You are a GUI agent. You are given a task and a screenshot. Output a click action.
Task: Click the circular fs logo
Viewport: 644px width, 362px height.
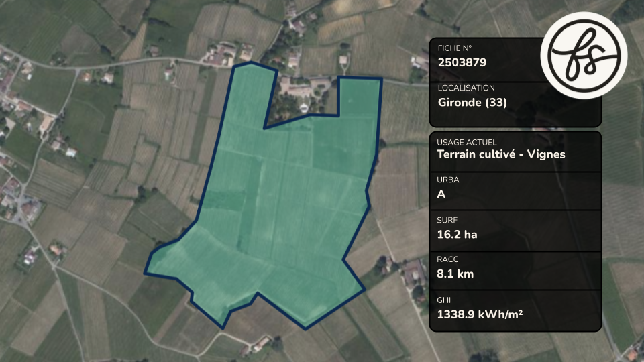(584, 56)
